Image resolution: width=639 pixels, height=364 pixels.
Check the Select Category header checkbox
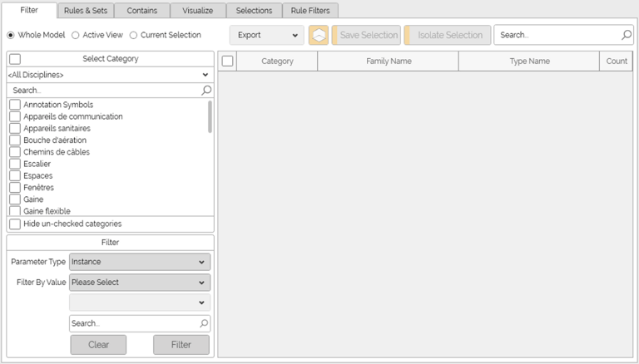click(x=15, y=59)
